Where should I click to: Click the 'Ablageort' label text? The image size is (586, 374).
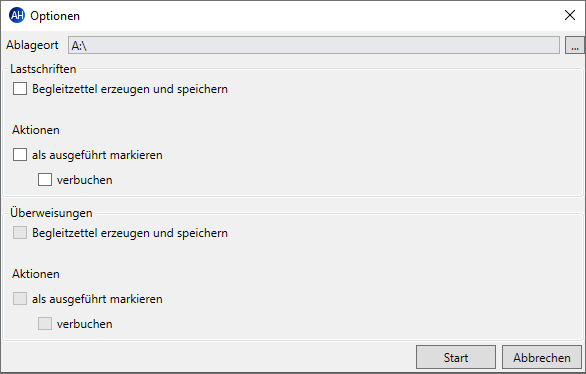coord(32,45)
